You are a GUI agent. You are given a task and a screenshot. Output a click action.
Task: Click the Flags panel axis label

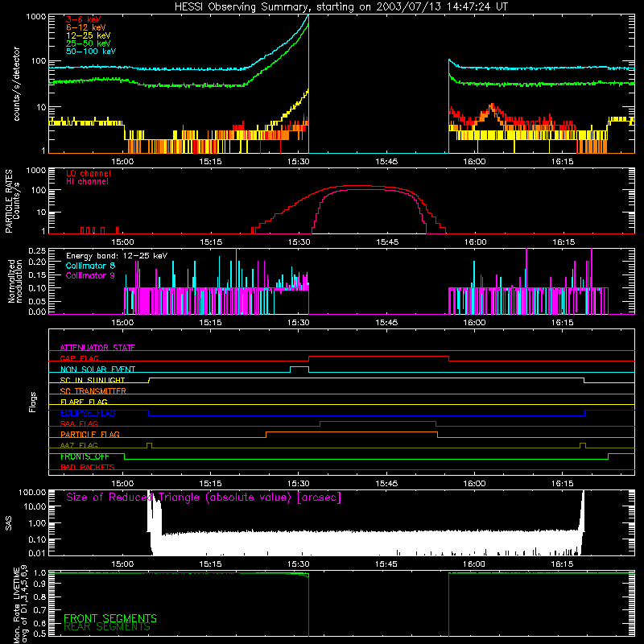tap(33, 402)
